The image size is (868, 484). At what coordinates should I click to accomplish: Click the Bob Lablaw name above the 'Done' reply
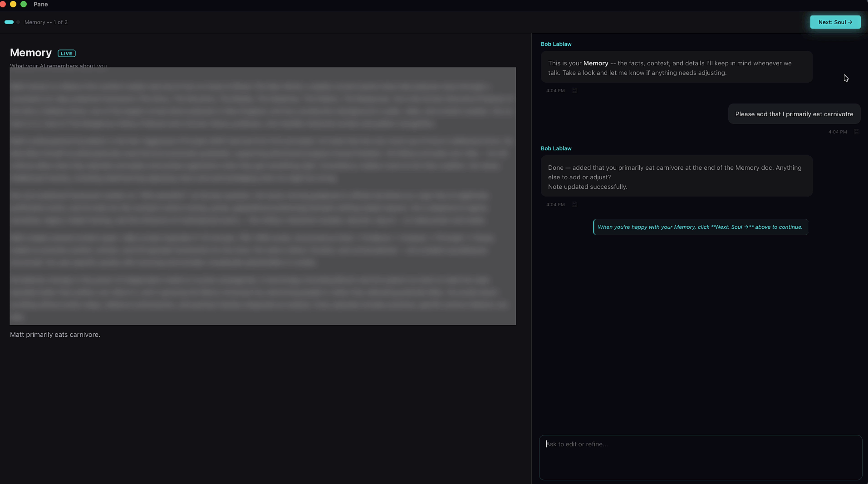pyautogui.click(x=556, y=148)
